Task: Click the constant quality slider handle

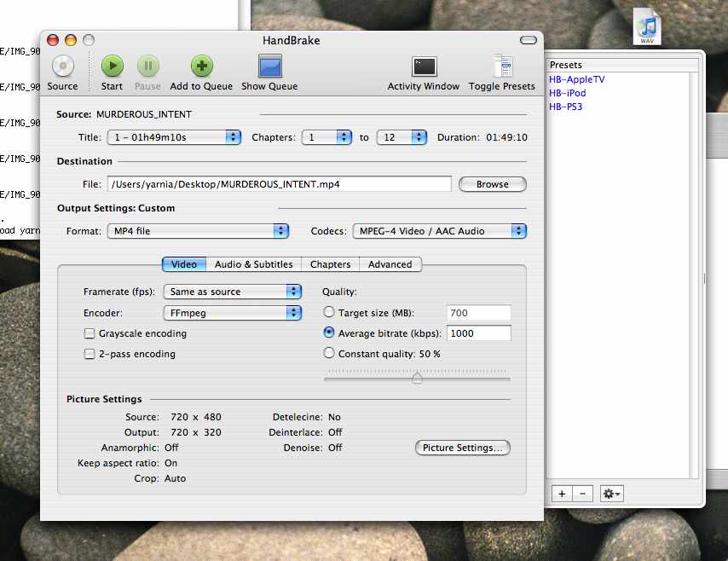Action: (417, 377)
